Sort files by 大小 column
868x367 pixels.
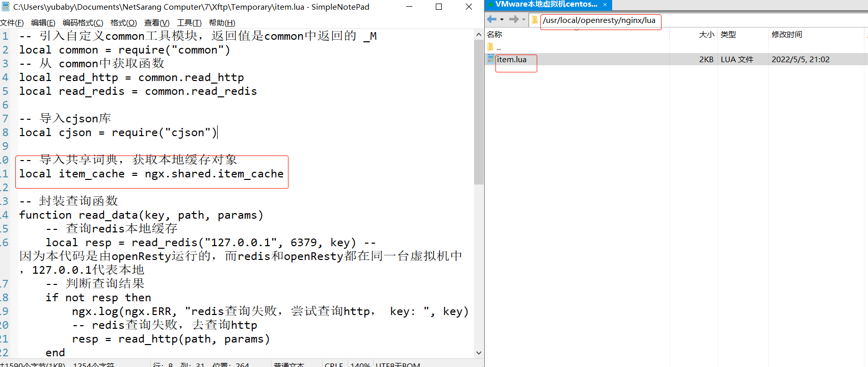[706, 34]
